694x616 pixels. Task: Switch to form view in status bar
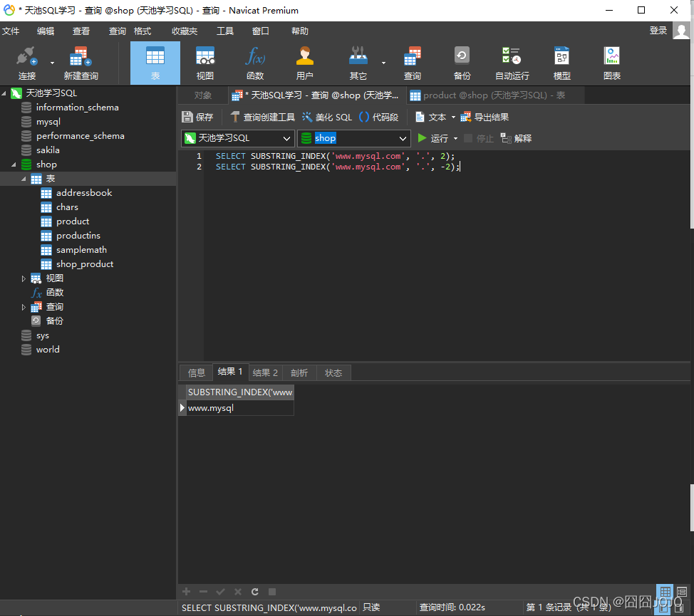pyautogui.click(x=682, y=592)
